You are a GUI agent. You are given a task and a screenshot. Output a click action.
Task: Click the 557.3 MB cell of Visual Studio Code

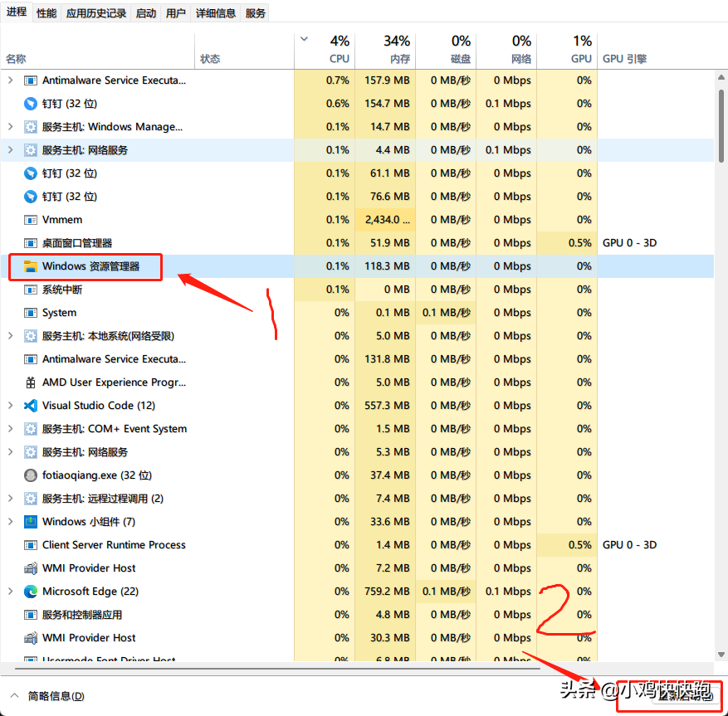coord(387,406)
